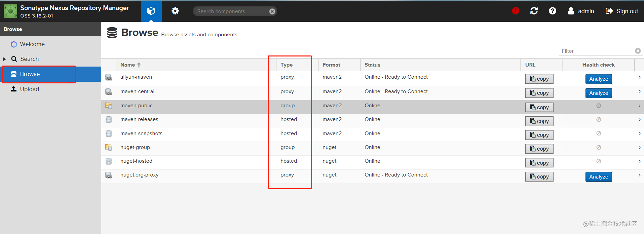Open Upload in the sidebar
This screenshot has width=644, height=234.
click(29, 89)
